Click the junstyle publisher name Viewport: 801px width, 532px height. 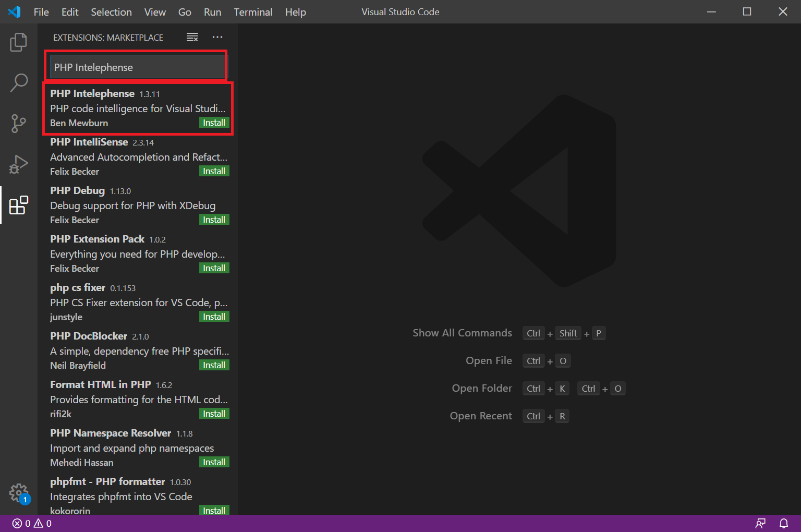click(66, 317)
